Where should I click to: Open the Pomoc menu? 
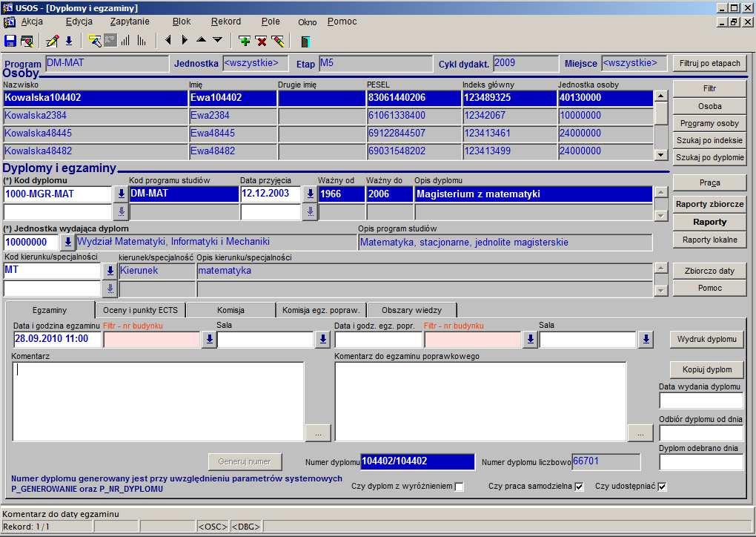[342, 22]
